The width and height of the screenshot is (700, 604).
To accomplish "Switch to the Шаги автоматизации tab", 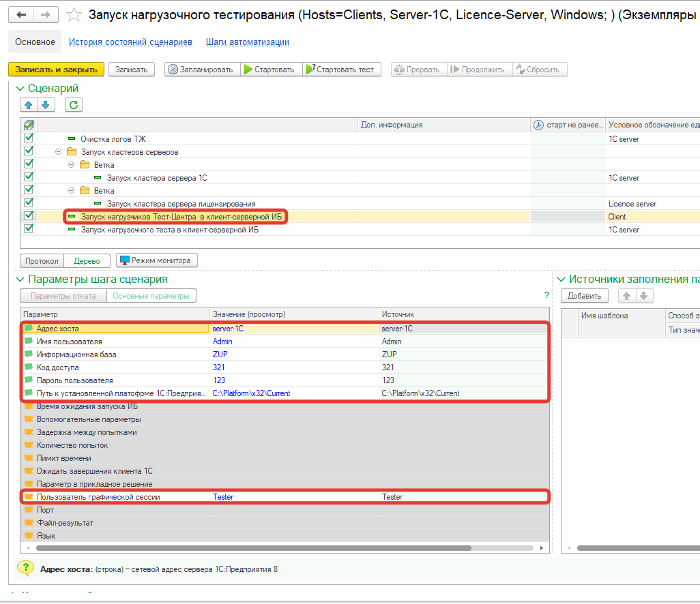I will pyautogui.click(x=247, y=42).
